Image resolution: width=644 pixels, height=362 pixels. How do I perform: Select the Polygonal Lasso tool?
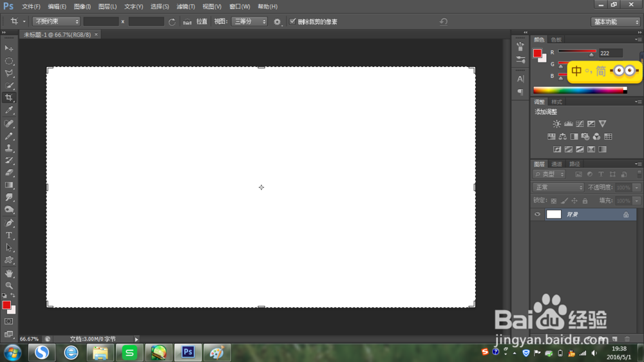(x=8, y=73)
